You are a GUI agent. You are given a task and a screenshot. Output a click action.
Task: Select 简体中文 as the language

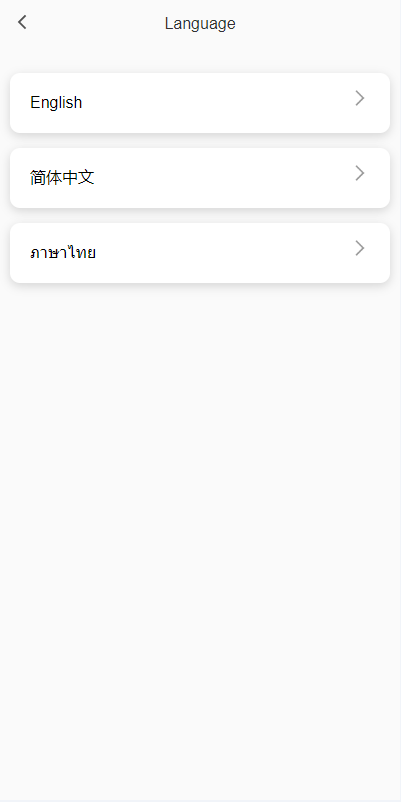(x=200, y=178)
